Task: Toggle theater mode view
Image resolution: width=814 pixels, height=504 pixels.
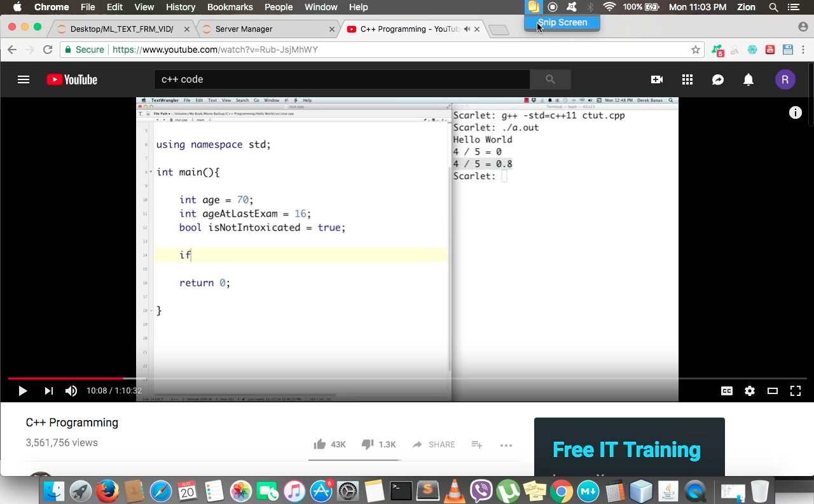Action: pos(773,391)
